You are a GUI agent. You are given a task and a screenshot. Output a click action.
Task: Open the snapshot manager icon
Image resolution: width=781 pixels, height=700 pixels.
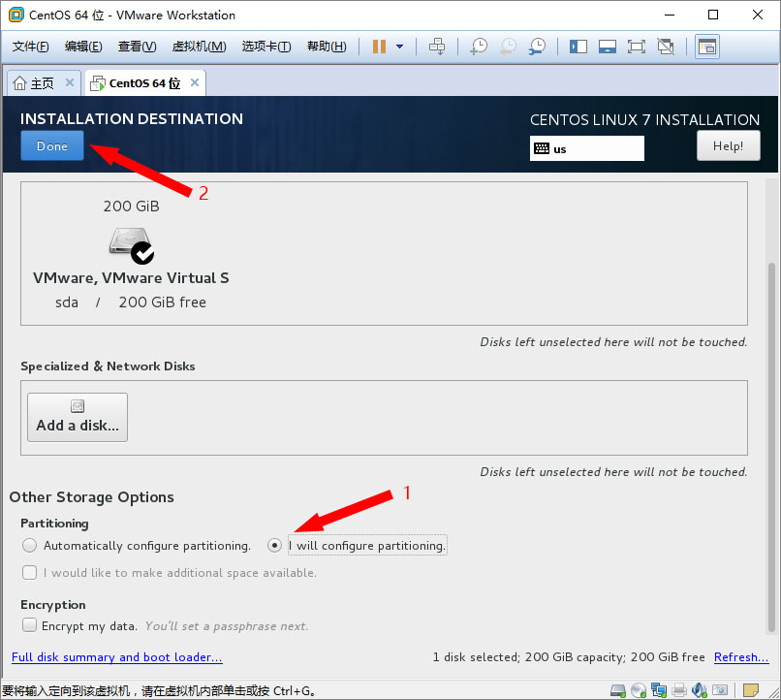pos(537,47)
